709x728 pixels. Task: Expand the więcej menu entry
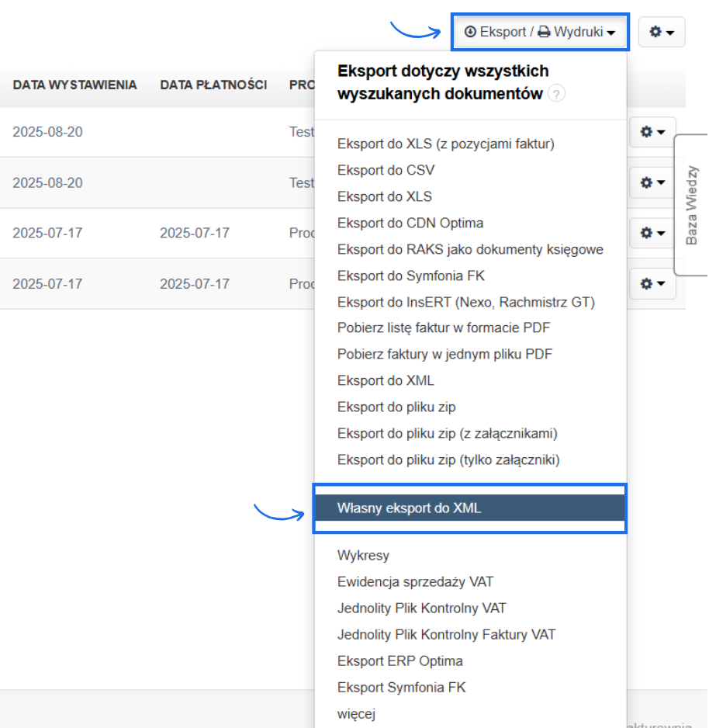click(356, 713)
